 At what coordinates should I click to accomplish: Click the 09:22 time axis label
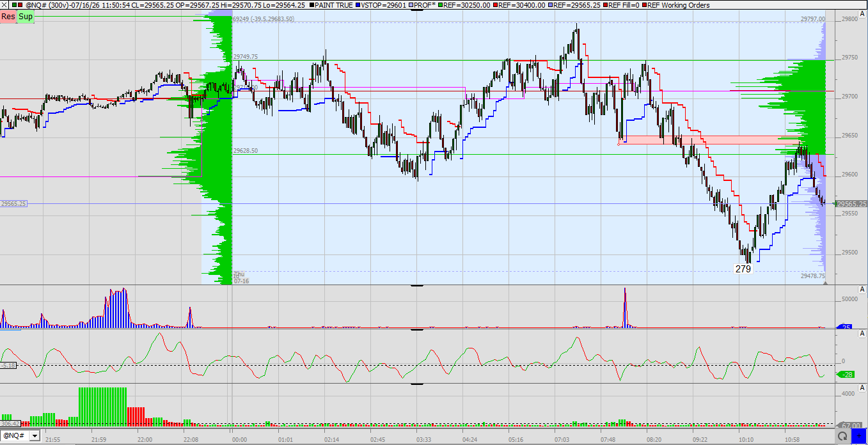(x=700, y=439)
